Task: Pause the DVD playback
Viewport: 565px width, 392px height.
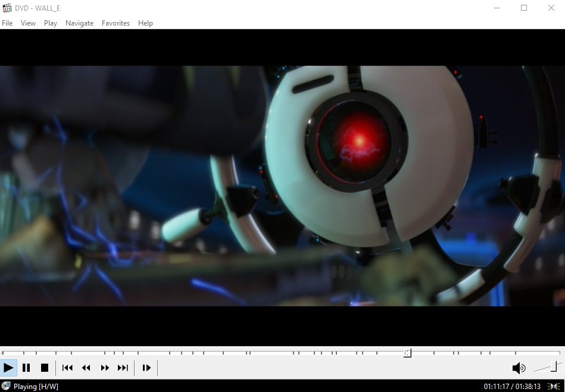Action: (x=26, y=368)
